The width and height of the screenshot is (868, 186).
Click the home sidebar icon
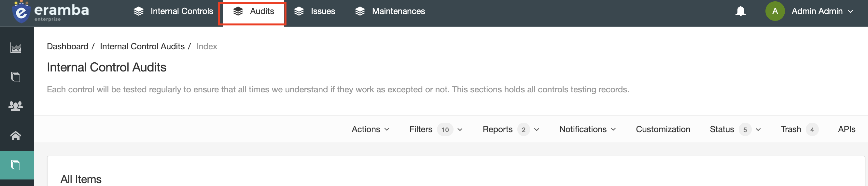click(x=16, y=136)
